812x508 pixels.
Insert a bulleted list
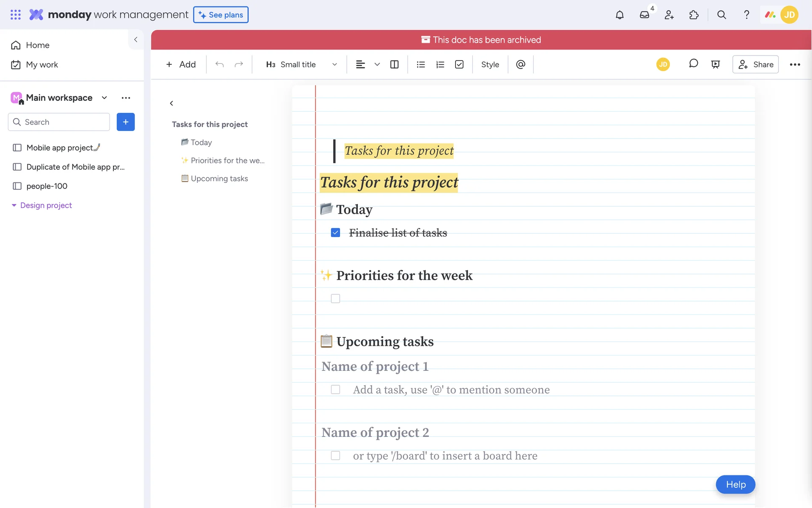coord(420,64)
